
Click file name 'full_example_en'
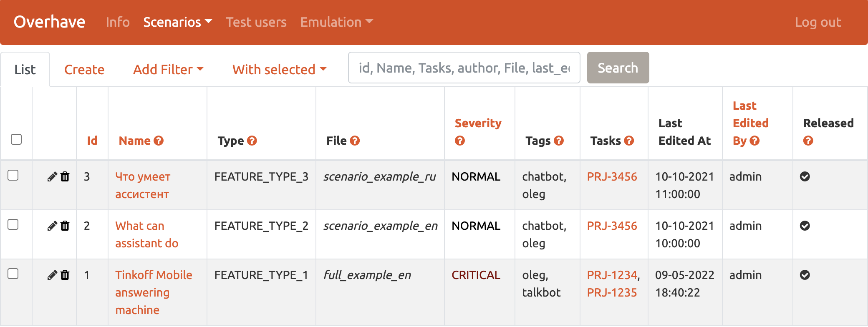point(367,275)
